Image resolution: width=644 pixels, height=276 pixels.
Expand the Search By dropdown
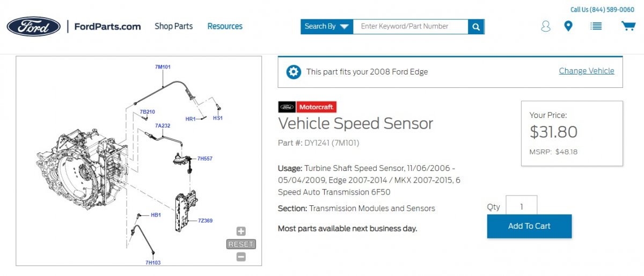[327, 27]
